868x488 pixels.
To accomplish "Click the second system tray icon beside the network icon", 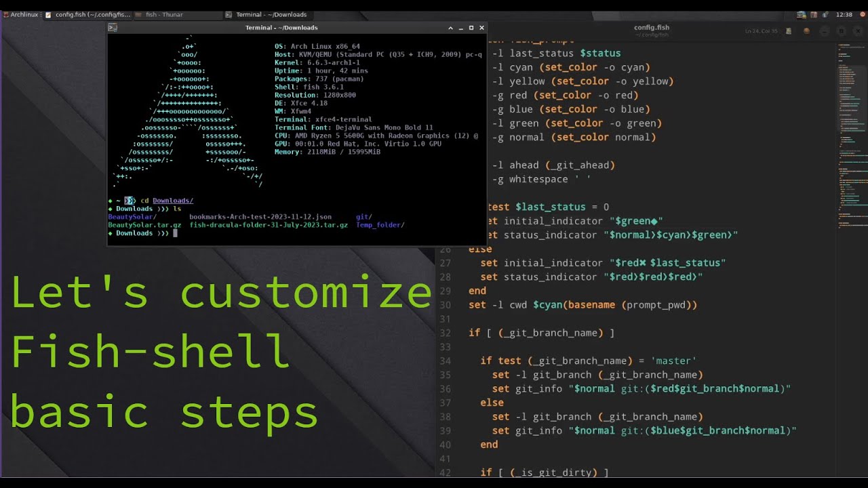I will [x=814, y=14].
